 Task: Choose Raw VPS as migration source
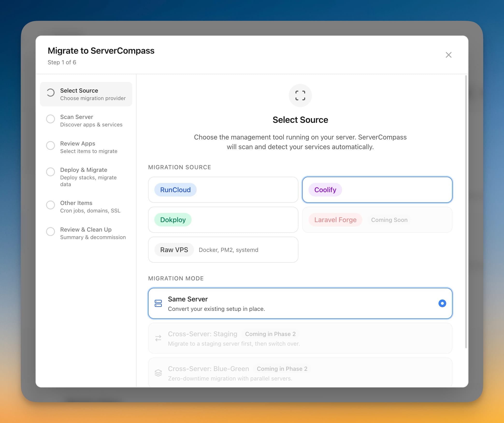click(223, 250)
